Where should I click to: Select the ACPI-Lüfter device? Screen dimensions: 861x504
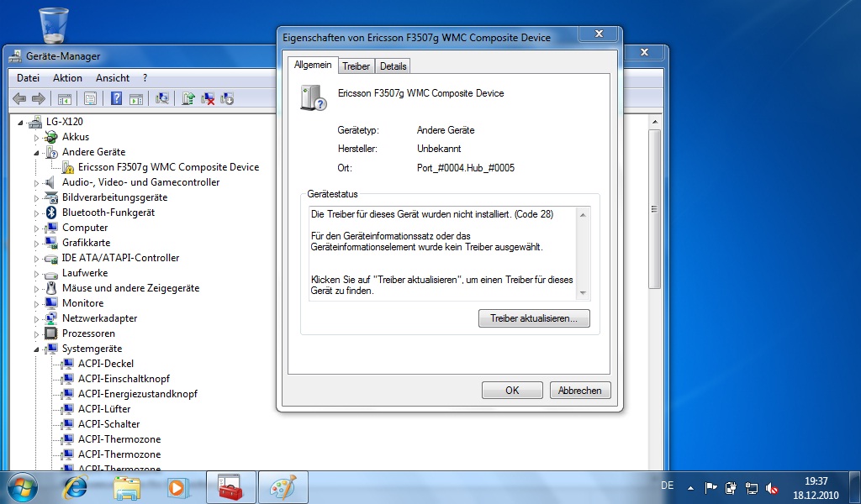click(x=104, y=408)
